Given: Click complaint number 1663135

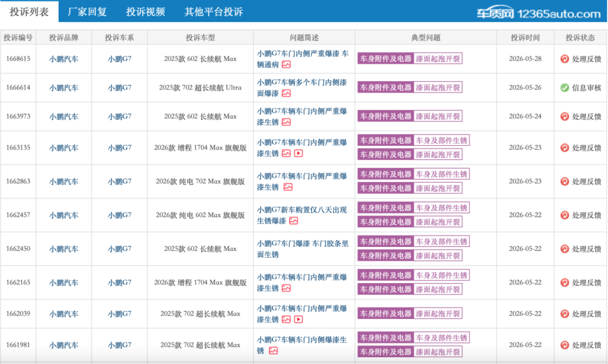Looking at the screenshot, I should [x=18, y=148].
